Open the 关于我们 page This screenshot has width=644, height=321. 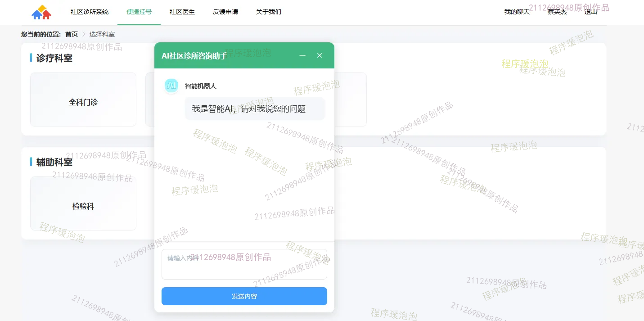[x=269, y=12]
